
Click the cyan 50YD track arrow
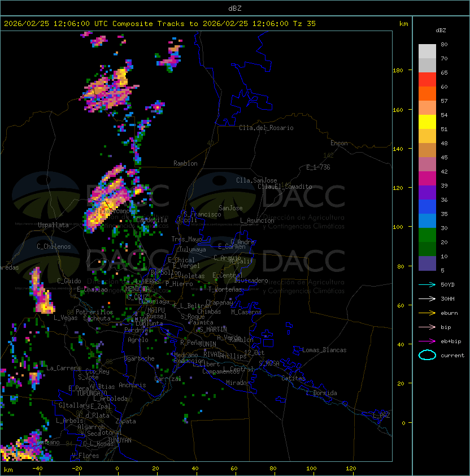(x=427, y=285)
